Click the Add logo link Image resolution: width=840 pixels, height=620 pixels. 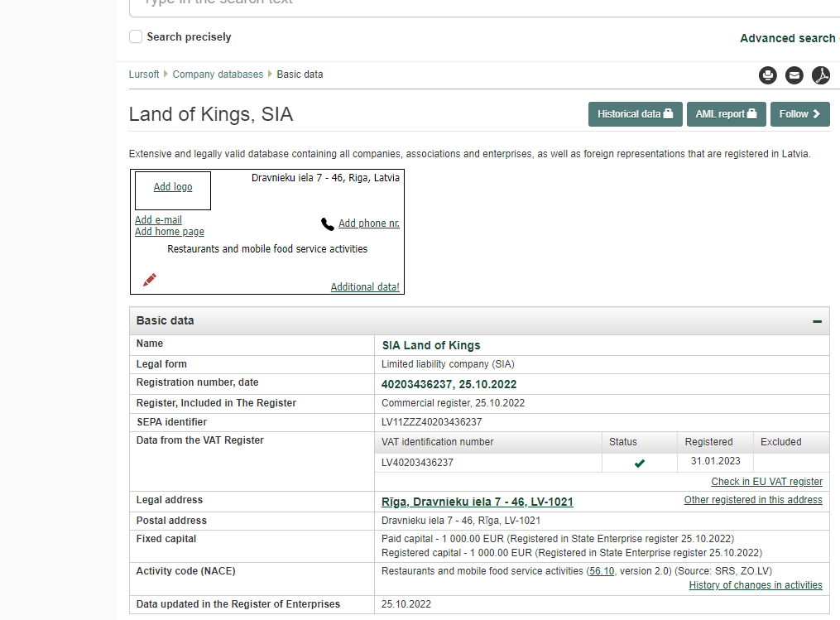172,186
